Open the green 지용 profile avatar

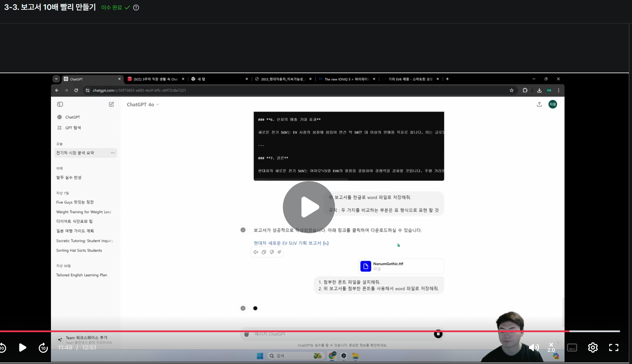pos(553,104)
